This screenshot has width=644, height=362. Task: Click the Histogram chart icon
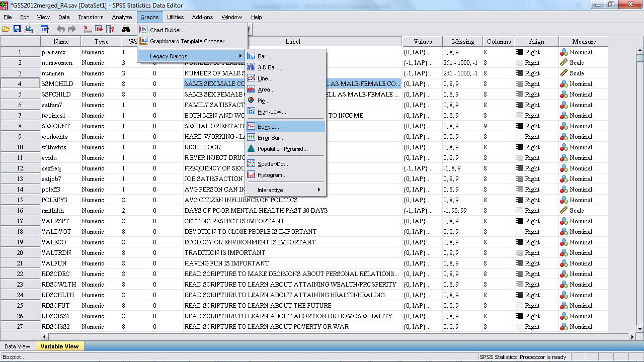[x=251, y=175]
